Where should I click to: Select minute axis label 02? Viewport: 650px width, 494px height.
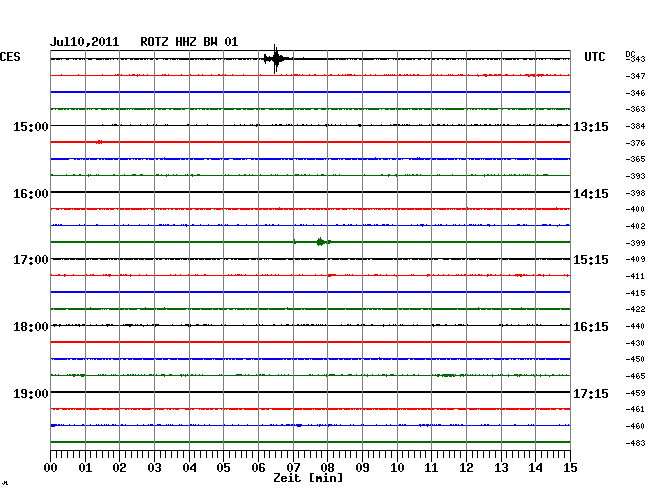[x=119, y=468]
